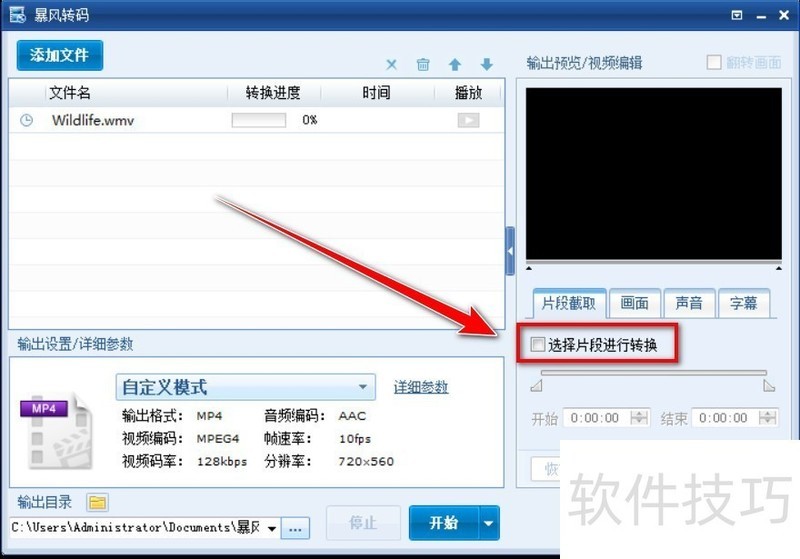800x559 pixels.
Task: Browse output directory with the ... button
Action: 295,529
